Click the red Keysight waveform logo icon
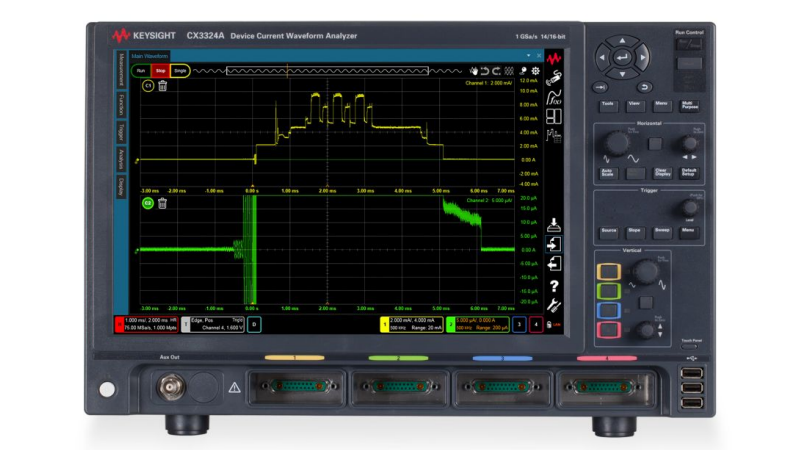 [554, 59]
